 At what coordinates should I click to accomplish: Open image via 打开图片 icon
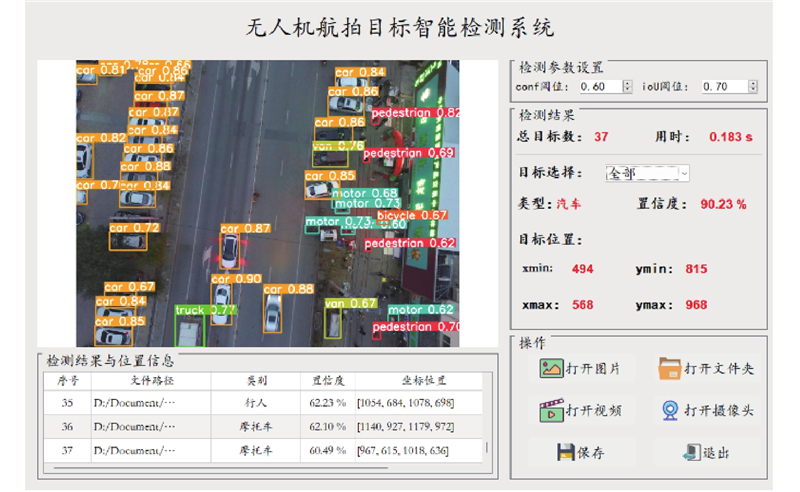coord(551,368)
